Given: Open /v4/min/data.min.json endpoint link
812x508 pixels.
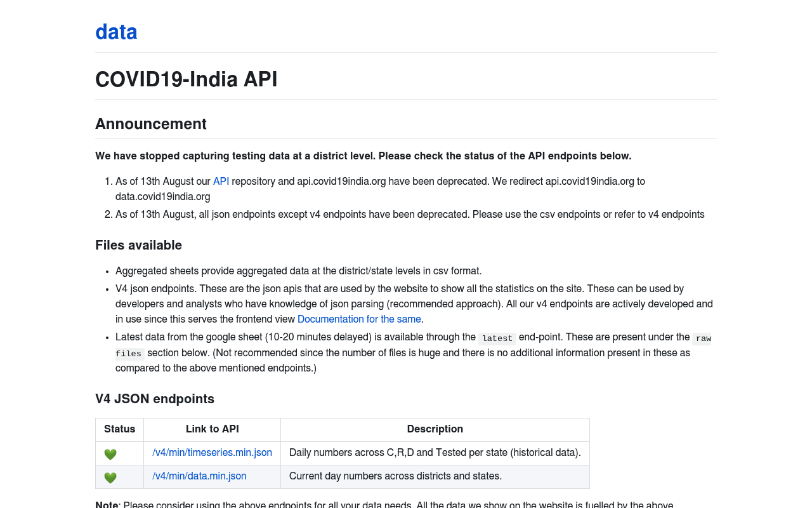Looking at the screenshot, I should pyautogui.click(x=199, y=476).
